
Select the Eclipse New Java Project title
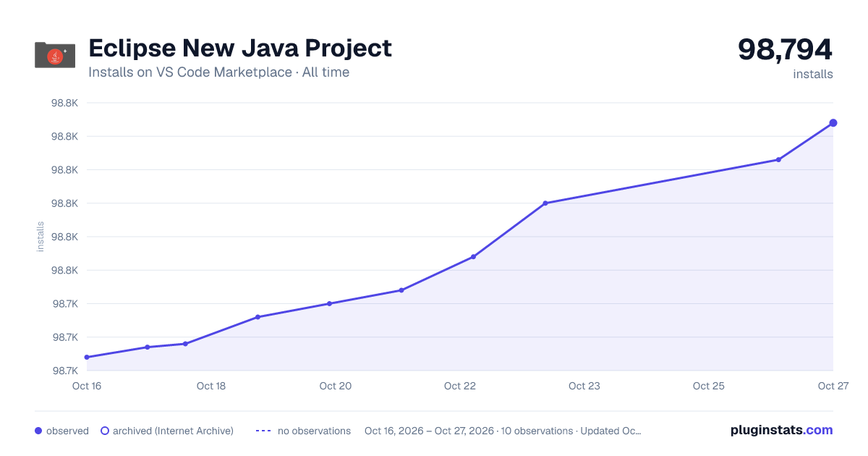pos(240,48)
